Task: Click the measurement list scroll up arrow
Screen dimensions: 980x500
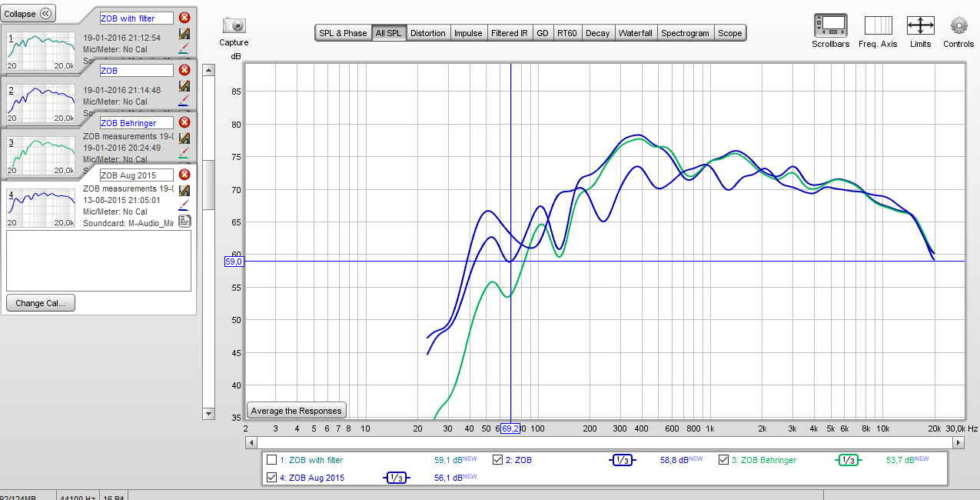Action: click(x=208, y=71)
